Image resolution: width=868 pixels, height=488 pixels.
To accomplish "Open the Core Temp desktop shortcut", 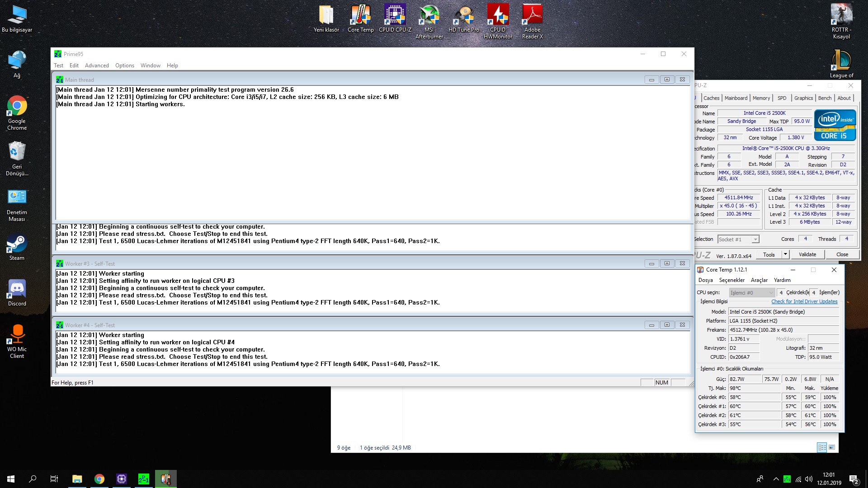I will (x=360, y=19).
